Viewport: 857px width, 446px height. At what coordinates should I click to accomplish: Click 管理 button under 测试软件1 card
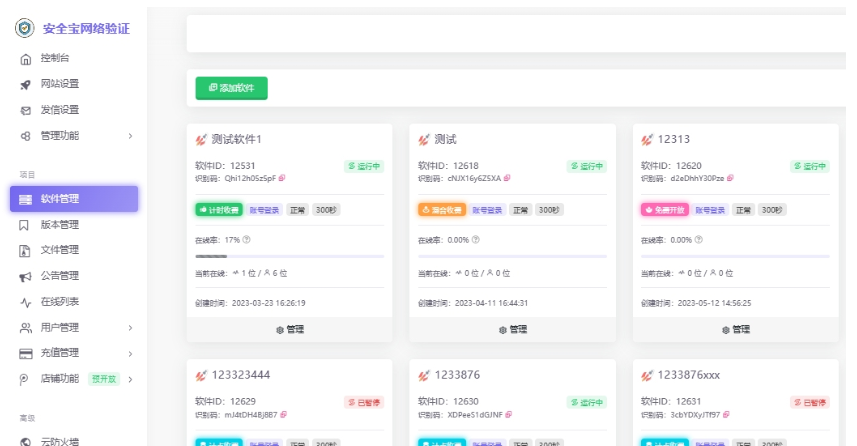(x=289, y=329)
